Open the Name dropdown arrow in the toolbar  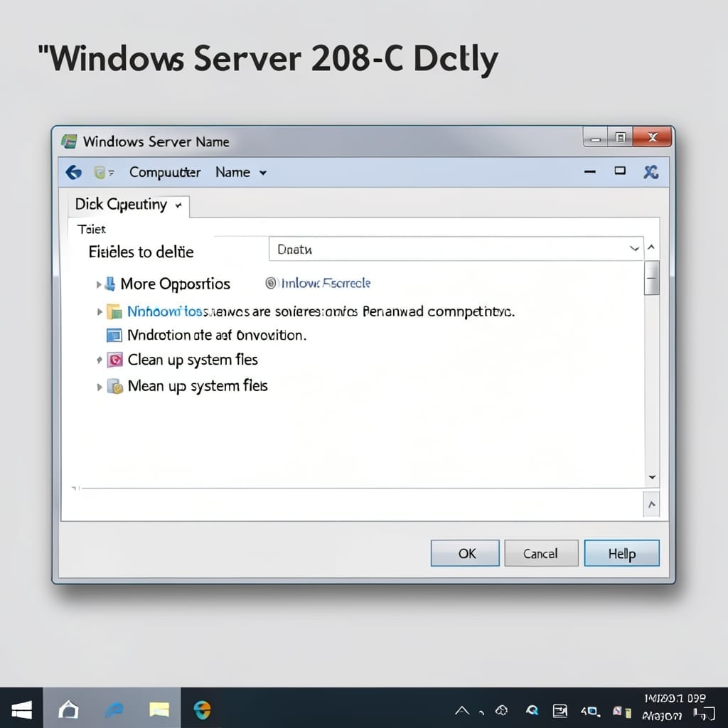click(263, 173)
